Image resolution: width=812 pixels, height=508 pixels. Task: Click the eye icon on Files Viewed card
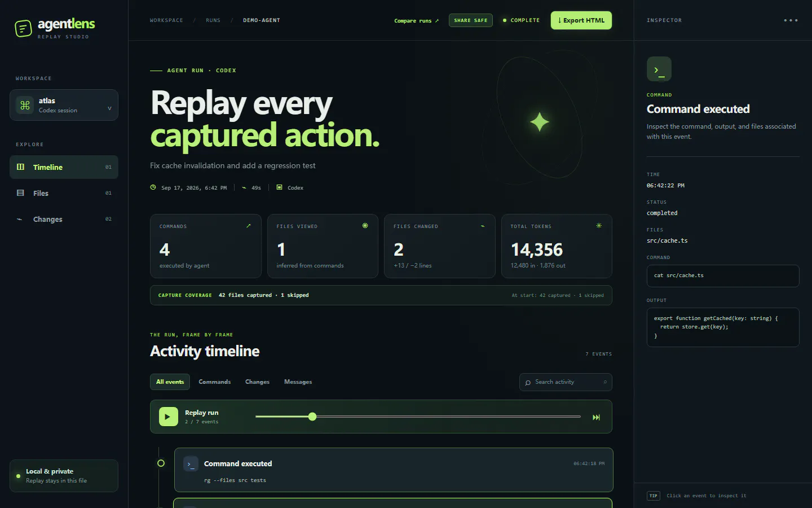365,226
